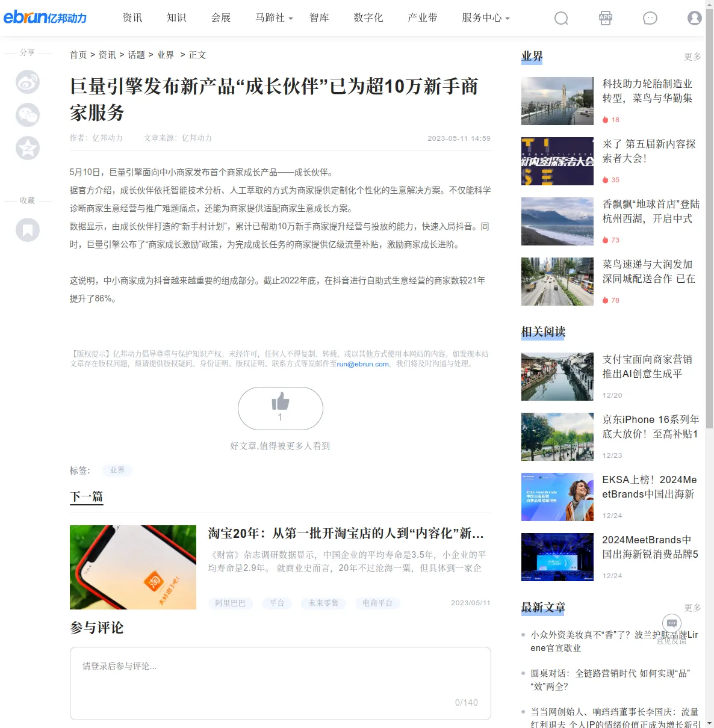Click the ebrun 亿邦动力 logo
This screenshot has width=714, height=728.
pos(45,17)
